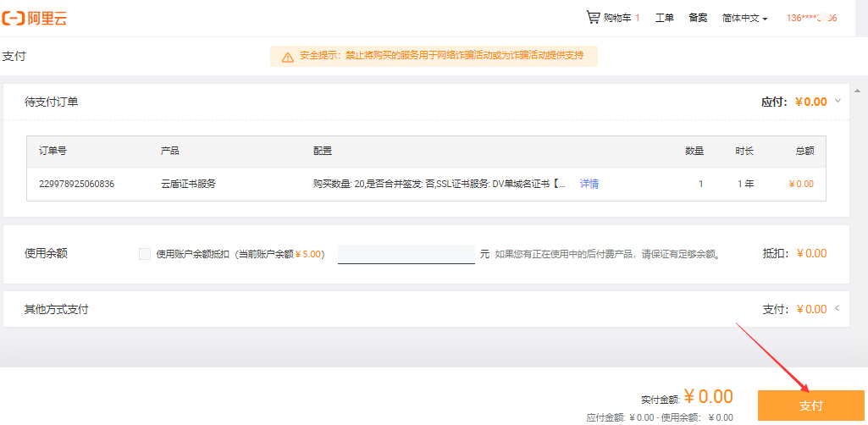Open 备案 filing menu item
This screenshot has height=425, width=868.
click(x=698, y=18)
